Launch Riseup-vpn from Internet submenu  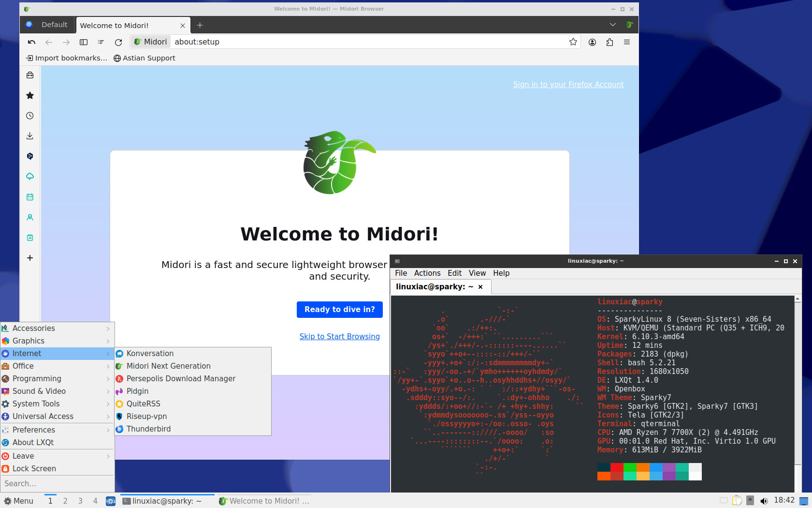pos(193,417)
